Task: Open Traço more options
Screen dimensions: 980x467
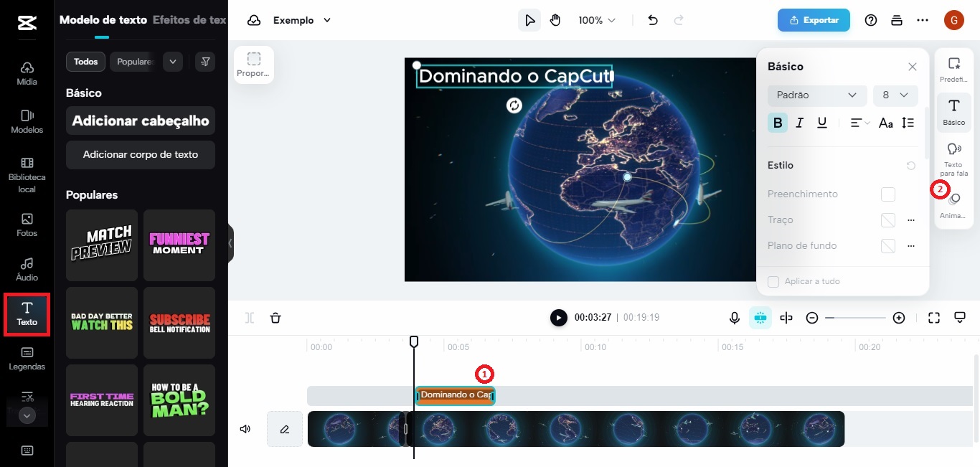Action: (911, 220)
